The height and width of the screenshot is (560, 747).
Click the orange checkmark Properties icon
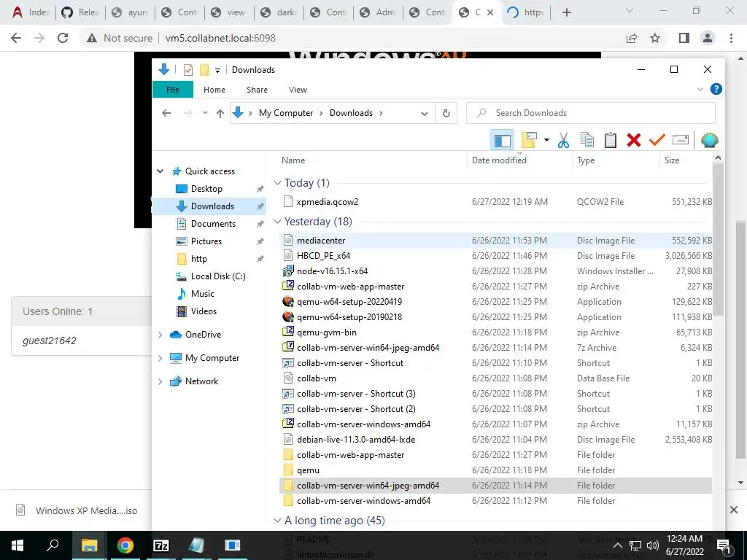pyautogui.click(x=657, y=140)
